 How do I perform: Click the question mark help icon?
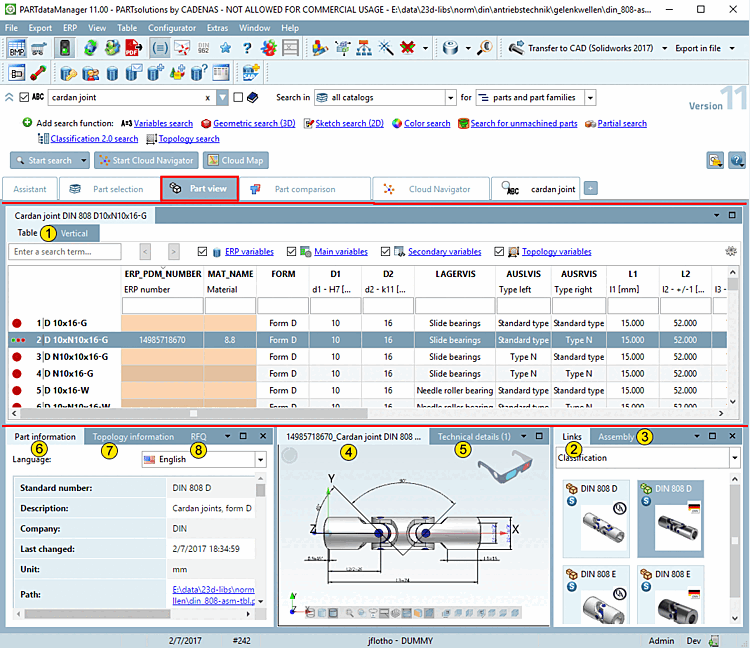click(246, 47)
